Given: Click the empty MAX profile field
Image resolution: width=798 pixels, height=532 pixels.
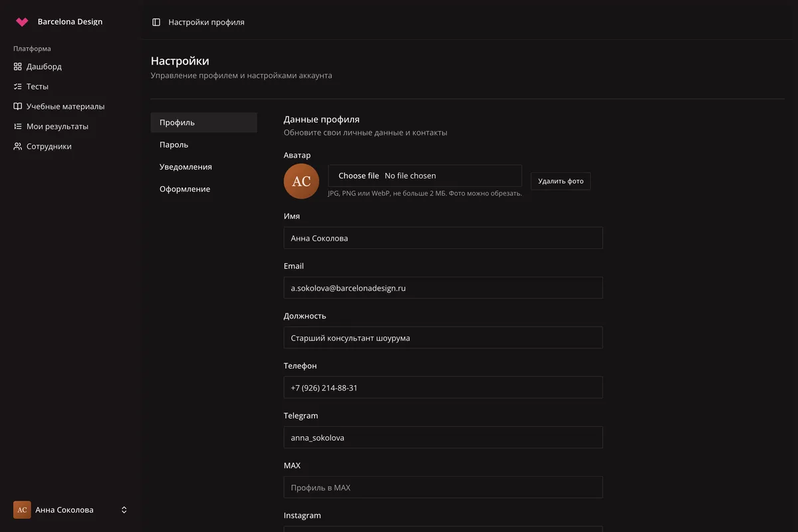Looking at the screenshot, I should pyautogui.click(x=443, y=487).
